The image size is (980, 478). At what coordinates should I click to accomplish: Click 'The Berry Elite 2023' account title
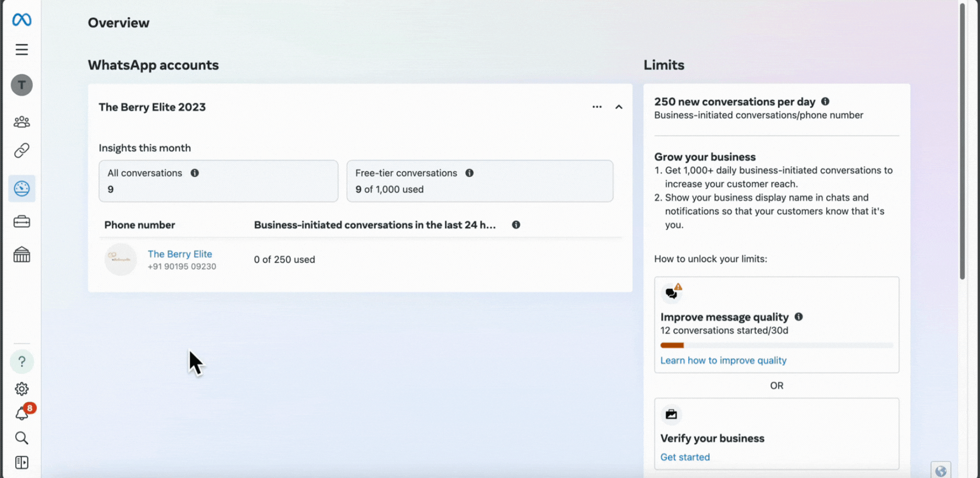(152, 107)
